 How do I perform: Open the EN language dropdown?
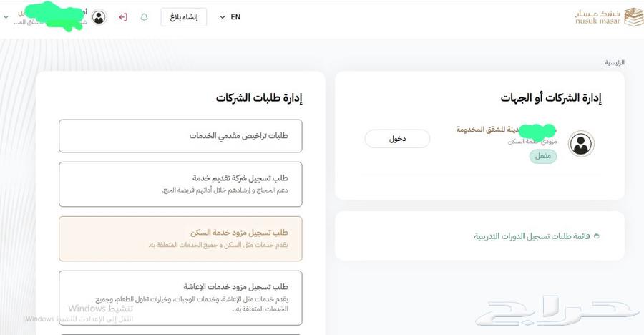[x=230, y=17]
